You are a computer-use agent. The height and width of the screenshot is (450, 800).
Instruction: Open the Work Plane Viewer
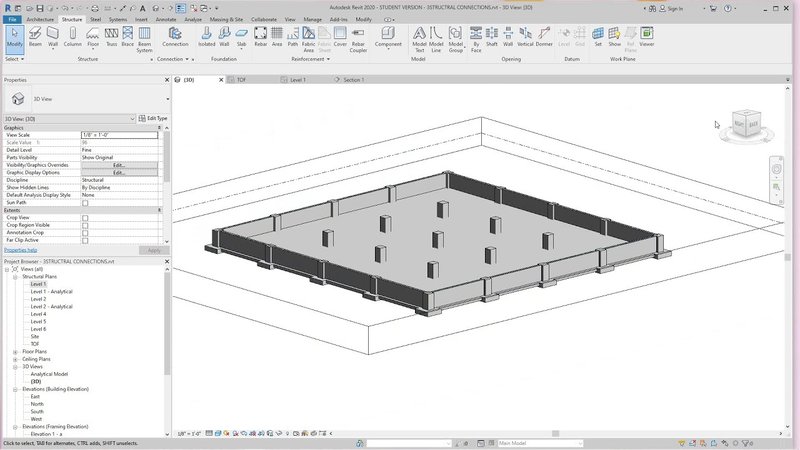[646, 37]
